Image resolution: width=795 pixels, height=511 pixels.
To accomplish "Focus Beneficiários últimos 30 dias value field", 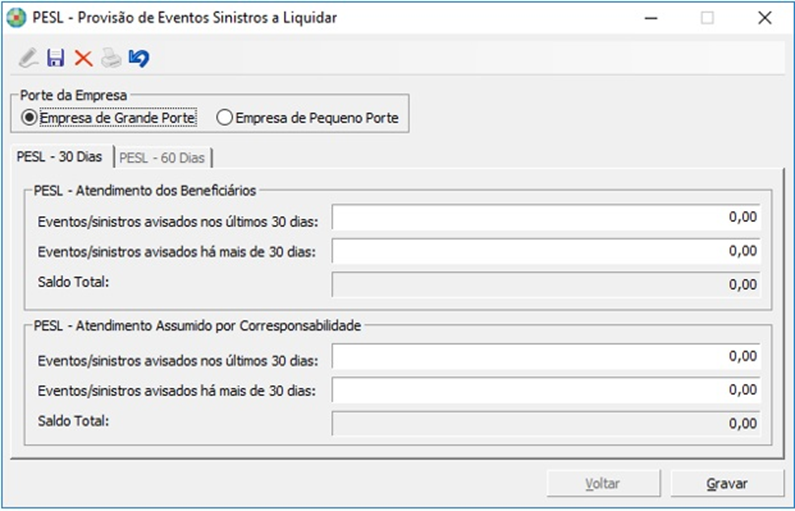I will pos(546,218).
